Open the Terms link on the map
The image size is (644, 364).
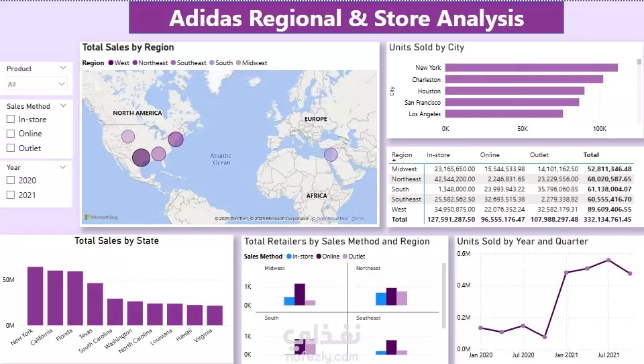[358, 219]
